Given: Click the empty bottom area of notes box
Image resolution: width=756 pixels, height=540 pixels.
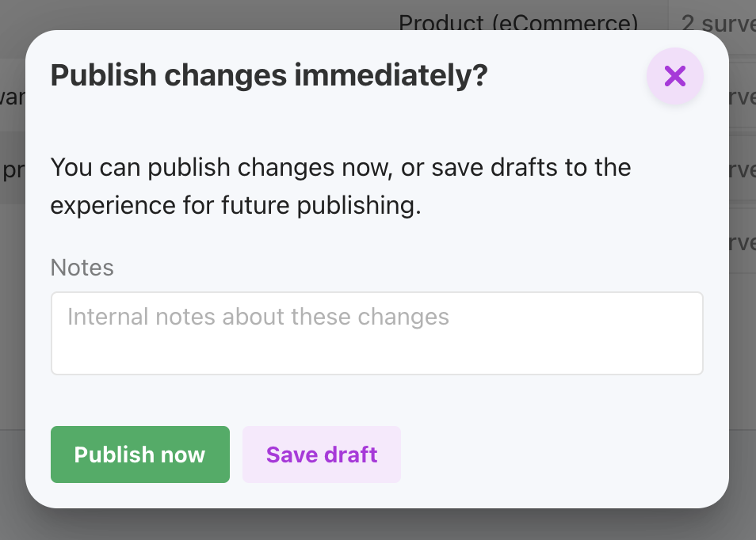Looking at the screenshot, I should click(x=377, y=354).
